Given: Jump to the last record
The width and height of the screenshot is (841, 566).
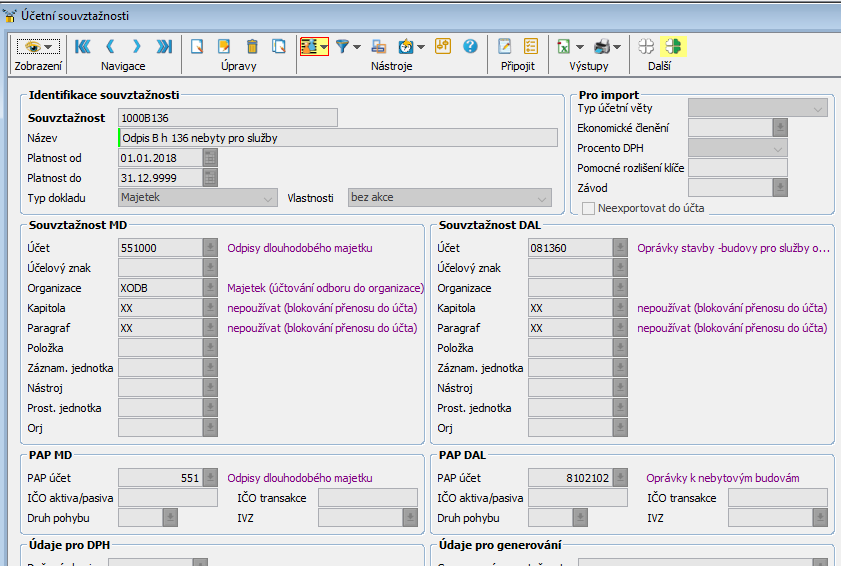Looking at the screenshot, I should (x=164, y=46).
